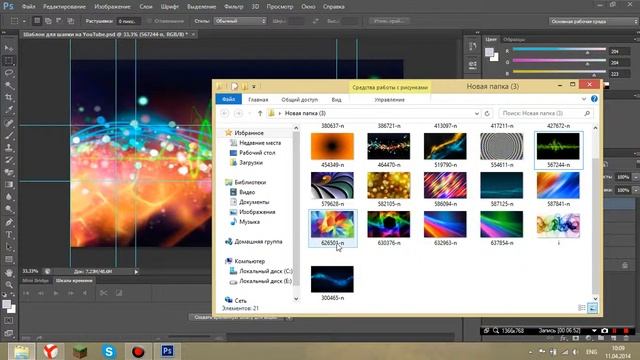The width and height of the screenshot is (640, 360).
Task: Toggle audio playback in timeline
Action: coord(85,293)
